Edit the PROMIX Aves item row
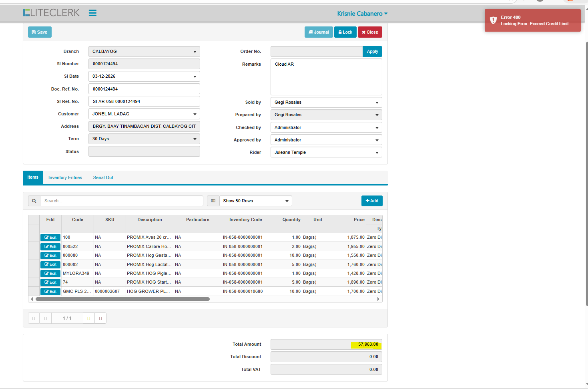This screenshot has width=588, height=389. (x=50, y=238)
